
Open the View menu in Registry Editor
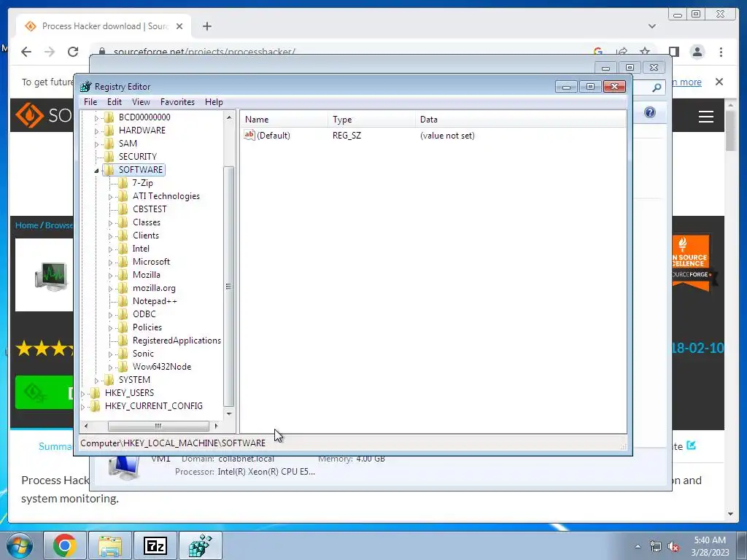(141, 102)
